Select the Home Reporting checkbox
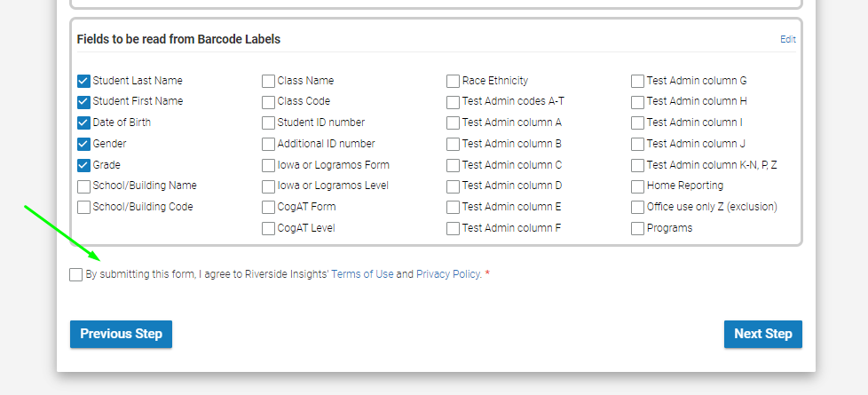This screenshot has height=395, width=868. coord(638,186)
